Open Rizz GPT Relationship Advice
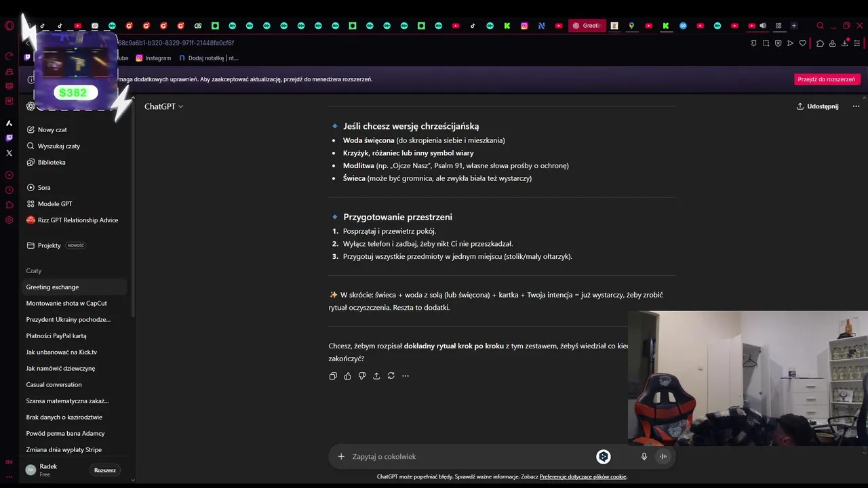The width and height of the screenshot is (868, 488). 75,220
